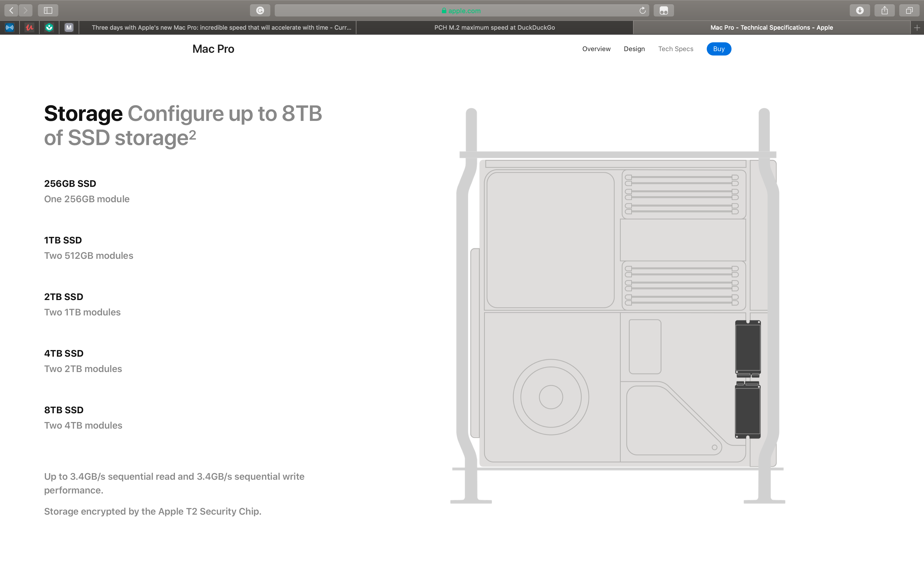Open a new tab with plus button
The height and width of the screenshot is (577, 924).
[x=917, y=27]
